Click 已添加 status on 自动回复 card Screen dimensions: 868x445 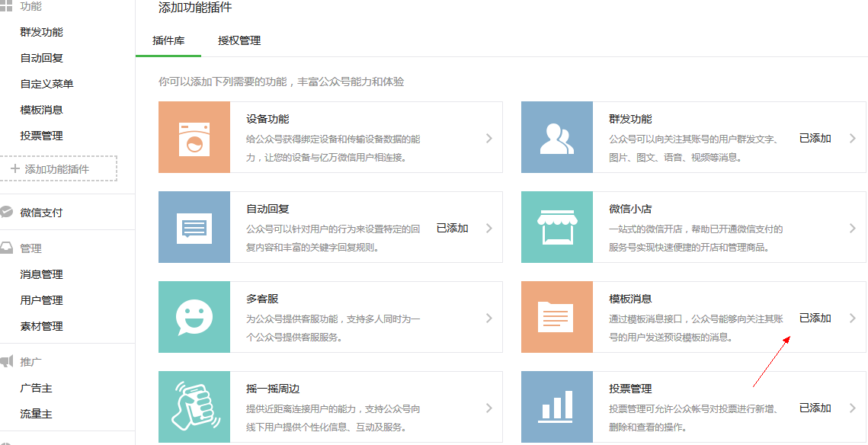[x=452, y=228]
